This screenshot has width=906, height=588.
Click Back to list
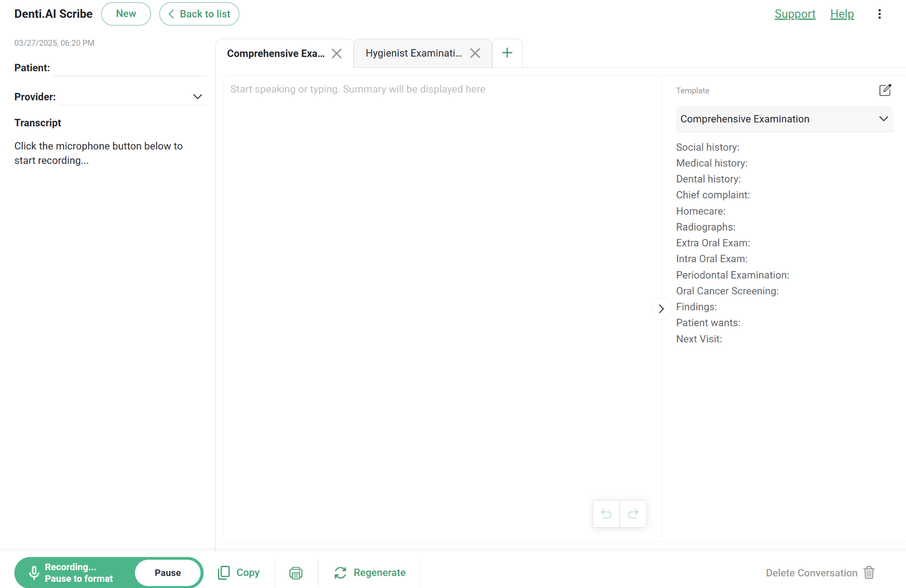(199, 14)
